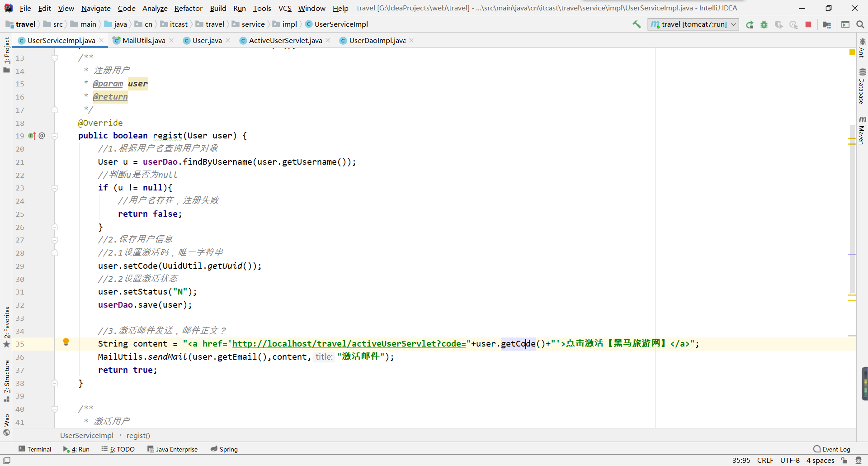Open the Run tool window

tap(76, 449)
